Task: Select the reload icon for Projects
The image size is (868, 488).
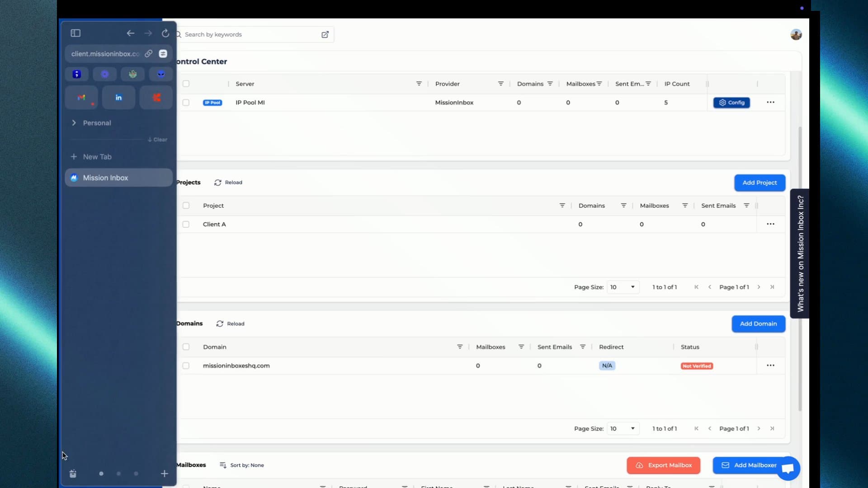Action: click(217, 183)
